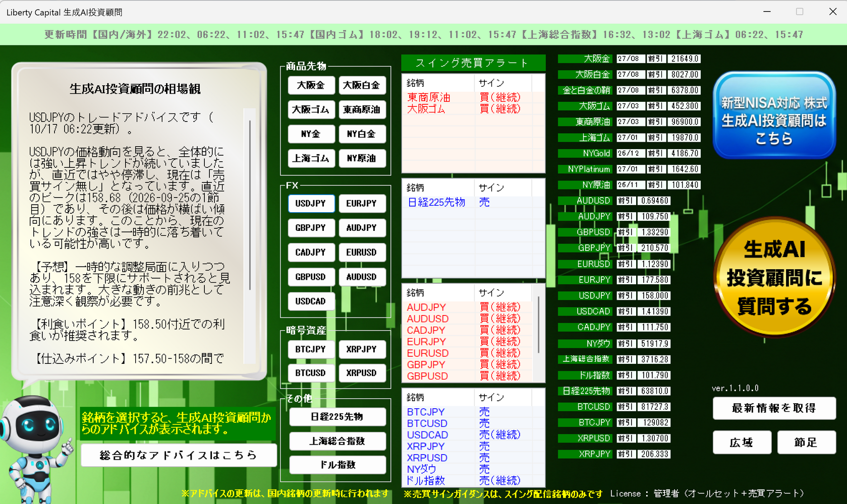Choose the BTCJPY crypto asset button
The height and width of the screenshot is (504, 847).
click(x=311, y=349)
